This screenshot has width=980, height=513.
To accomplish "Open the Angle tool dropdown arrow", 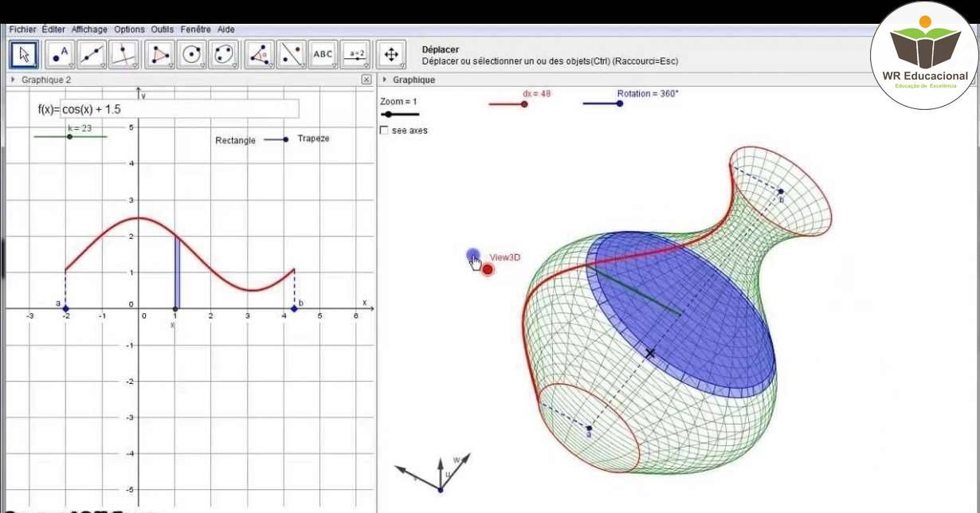I will pos(270,65).
